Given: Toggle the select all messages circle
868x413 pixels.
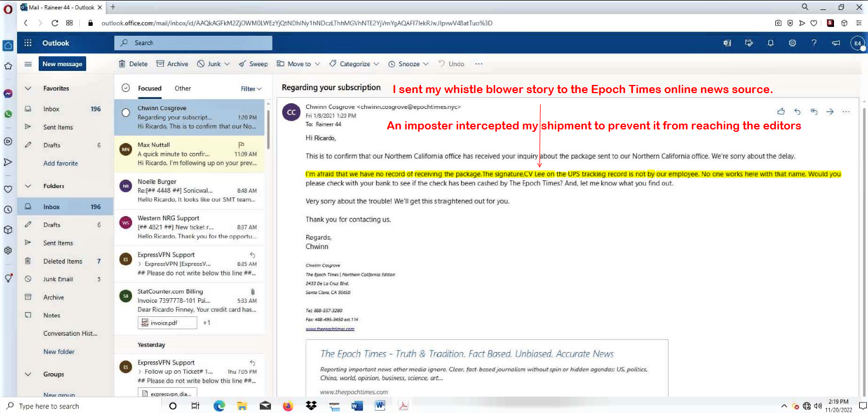Looking at the screenshot, I should pyautogui.click(x=125, y=88).
